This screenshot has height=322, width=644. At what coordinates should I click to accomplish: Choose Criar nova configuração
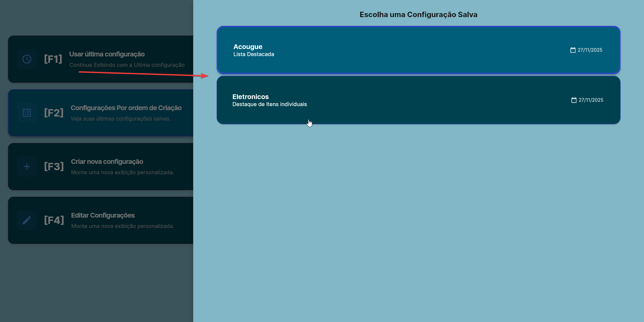pyautogui.click(x=107, y=162)
